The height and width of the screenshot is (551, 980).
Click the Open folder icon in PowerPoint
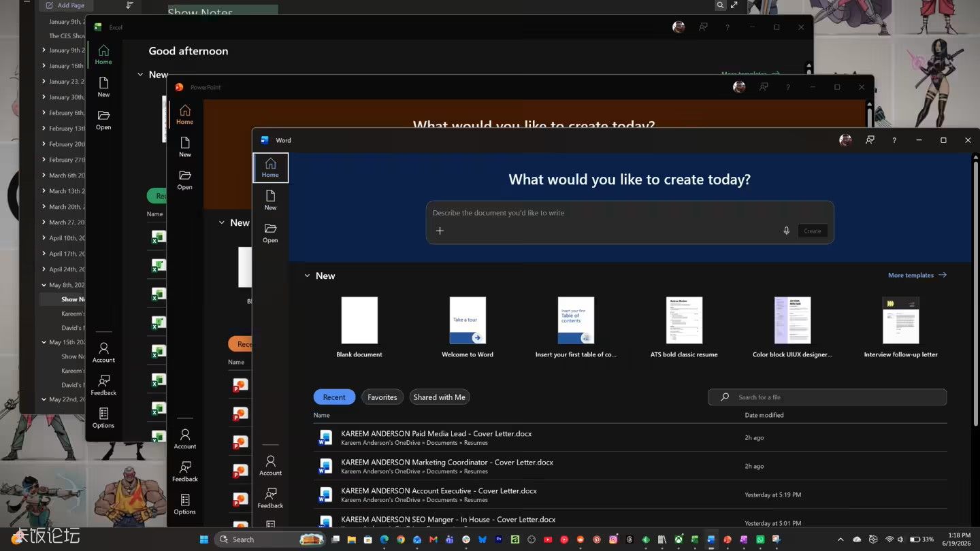pyautogui.click(x=185, y=180)
